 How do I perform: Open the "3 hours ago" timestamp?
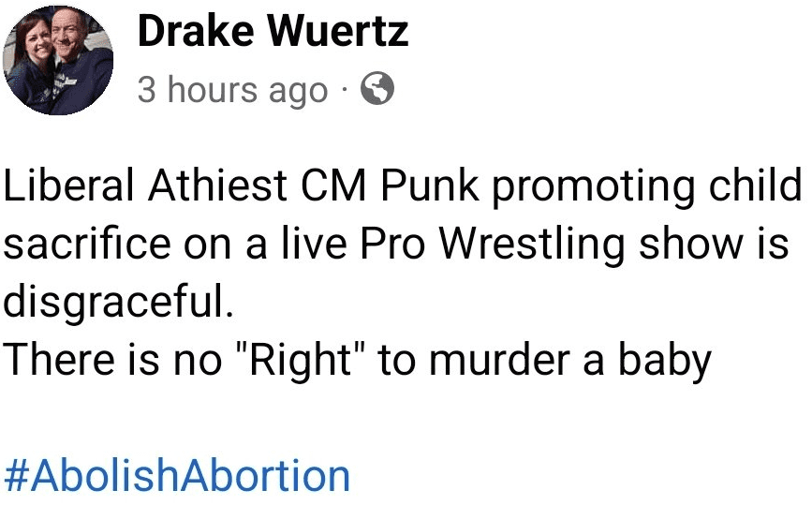point(233,91)
